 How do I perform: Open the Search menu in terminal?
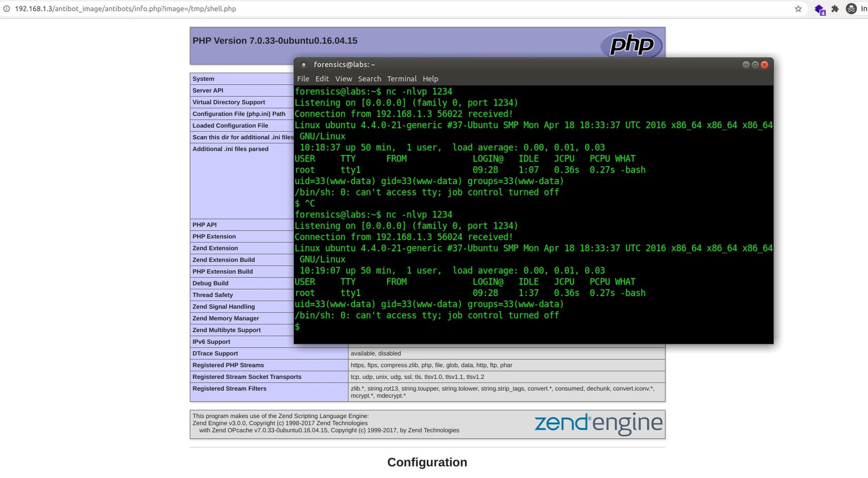pyautogui.click(x=369, y=79)
